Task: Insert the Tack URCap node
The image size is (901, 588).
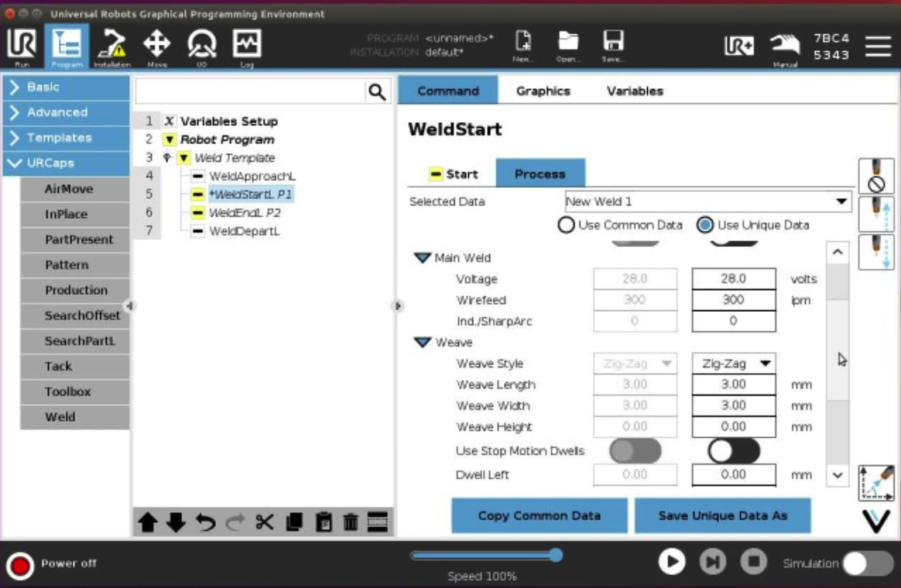Action: (x=75, y=367)
